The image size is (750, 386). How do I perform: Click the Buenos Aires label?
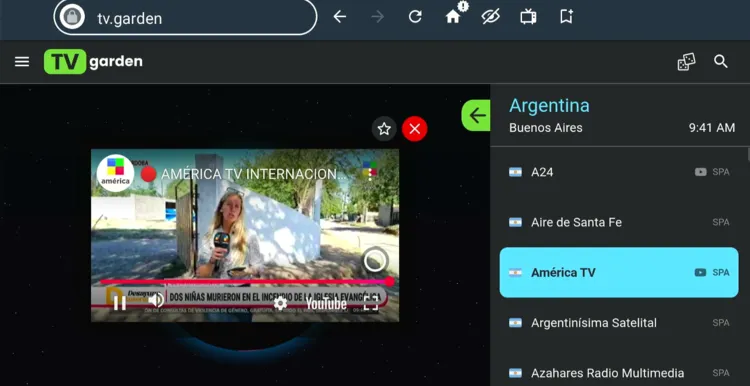pyautogui.click(x=546, y=128)
